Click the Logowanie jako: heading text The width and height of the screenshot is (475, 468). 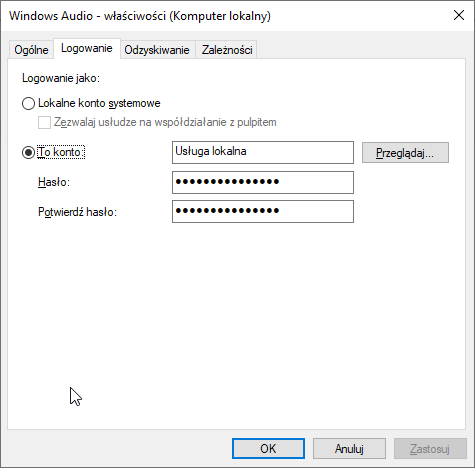(x=61, y=78)
